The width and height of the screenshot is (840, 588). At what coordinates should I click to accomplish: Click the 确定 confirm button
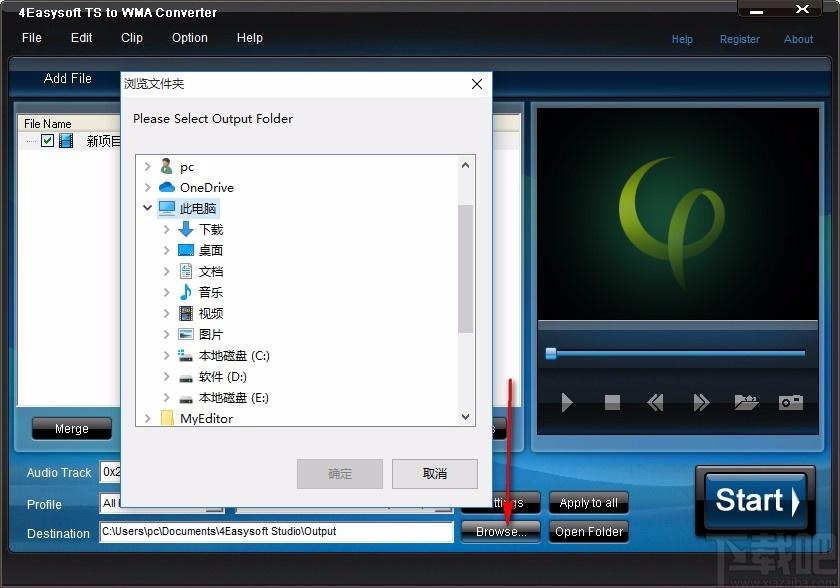click(340, 473)
